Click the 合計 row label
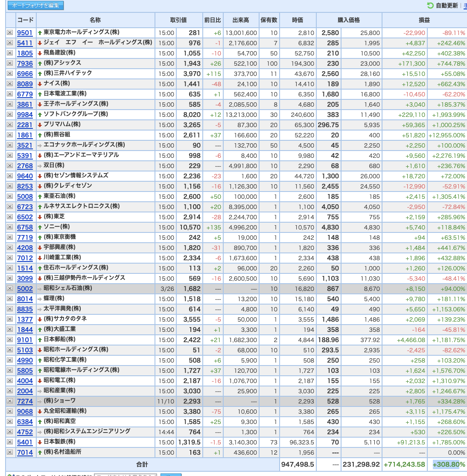The height and width of the screenshot is (476, 467). point(142,464)
